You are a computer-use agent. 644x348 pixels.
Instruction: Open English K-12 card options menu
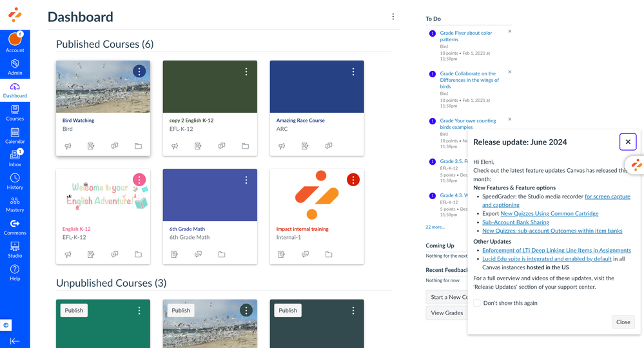pyautogui.click(x=139, y=180)
